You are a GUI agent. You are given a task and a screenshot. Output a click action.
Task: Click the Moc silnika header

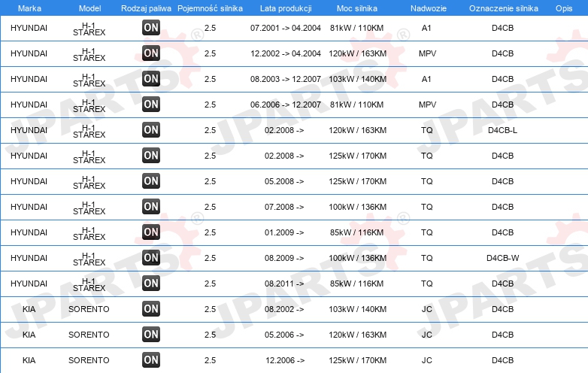(357, 8)
